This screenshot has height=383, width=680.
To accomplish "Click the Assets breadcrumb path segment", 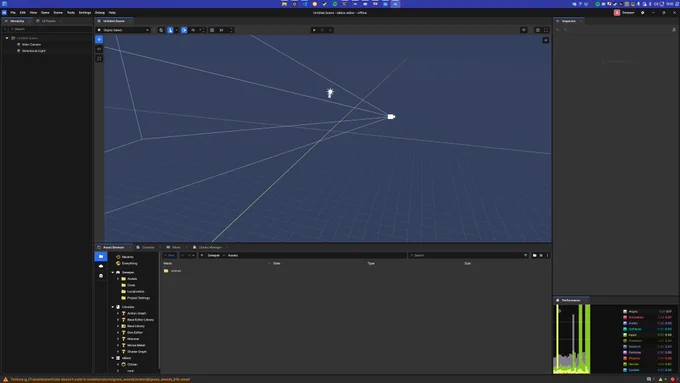I will coord(233,255).
